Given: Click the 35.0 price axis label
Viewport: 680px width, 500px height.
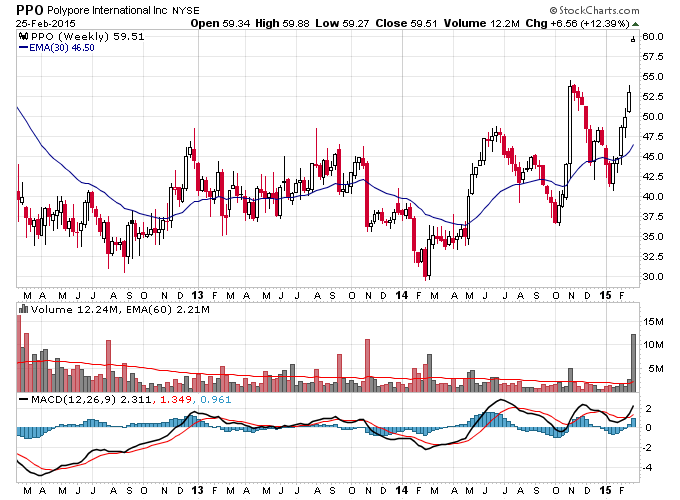Looking at the screenshot, I should click(x=653, y=236).
